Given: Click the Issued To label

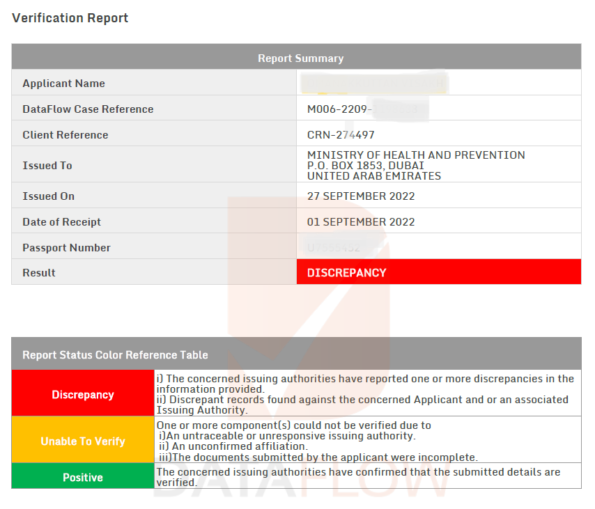Looking at the screenshot, I should click(47, 165).
